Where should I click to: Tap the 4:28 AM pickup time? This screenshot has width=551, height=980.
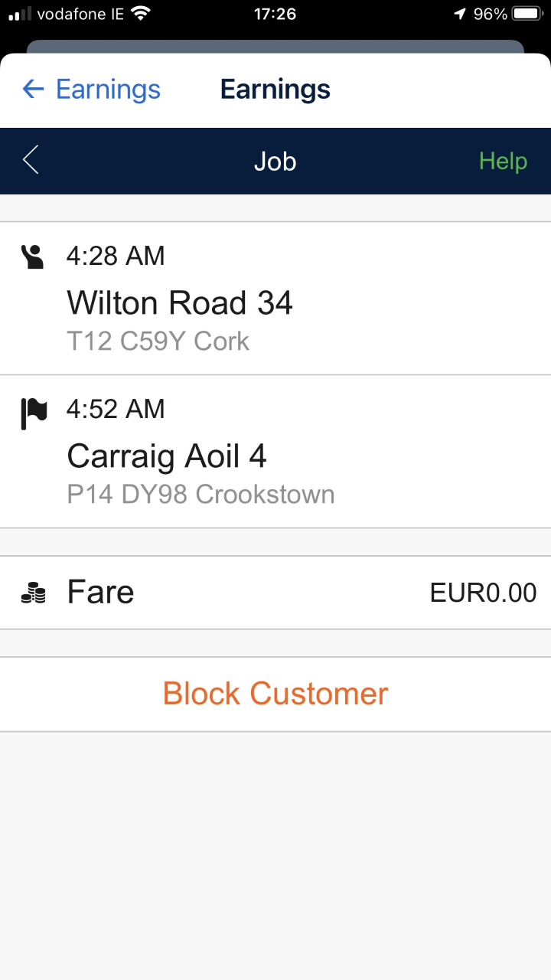click(x=116, y=256)
